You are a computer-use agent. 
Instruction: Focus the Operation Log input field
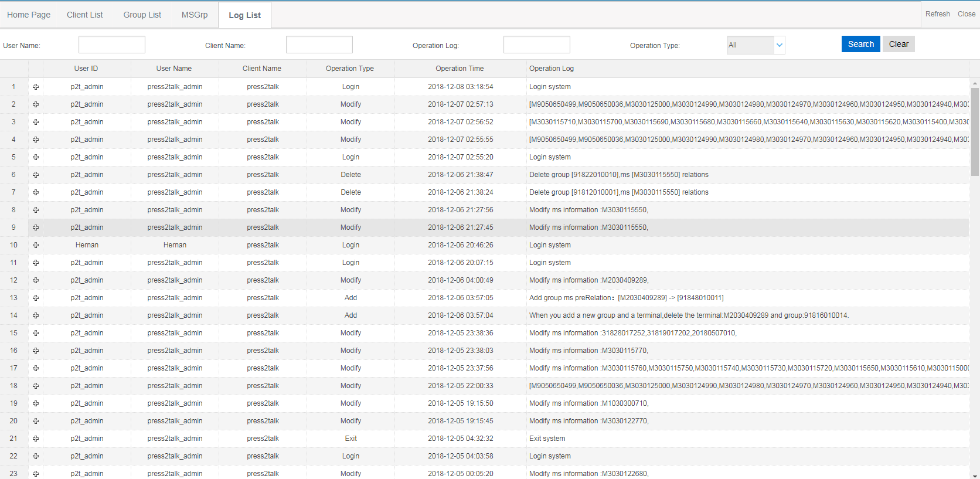click(537, 45)
